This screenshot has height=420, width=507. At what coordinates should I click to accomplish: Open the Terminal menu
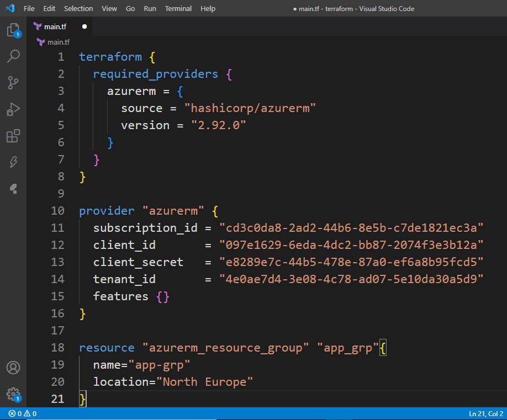point(178,8)
